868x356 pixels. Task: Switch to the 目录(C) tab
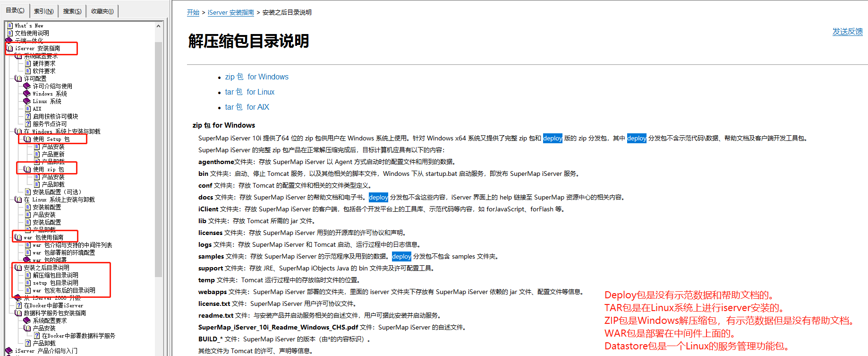[x=15, y=10]
